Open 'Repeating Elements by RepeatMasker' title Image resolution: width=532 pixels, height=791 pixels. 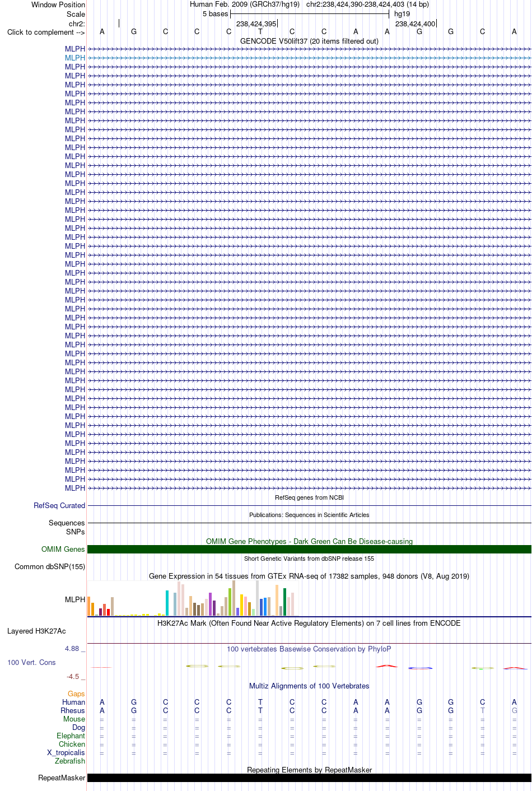(x=309, y=770)
